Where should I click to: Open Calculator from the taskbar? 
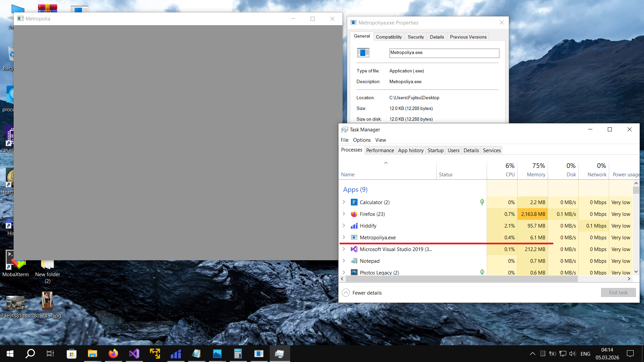(x=238, y=354)
